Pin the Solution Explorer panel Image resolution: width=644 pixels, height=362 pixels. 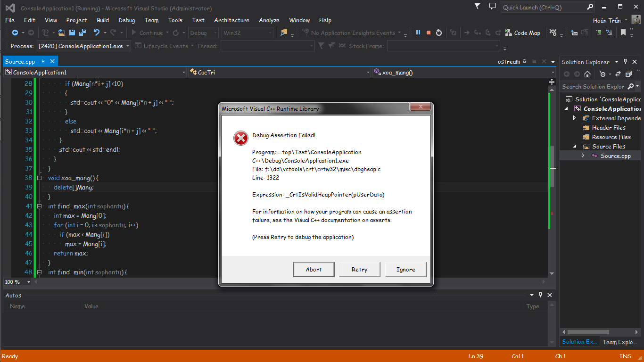(626, 62)
